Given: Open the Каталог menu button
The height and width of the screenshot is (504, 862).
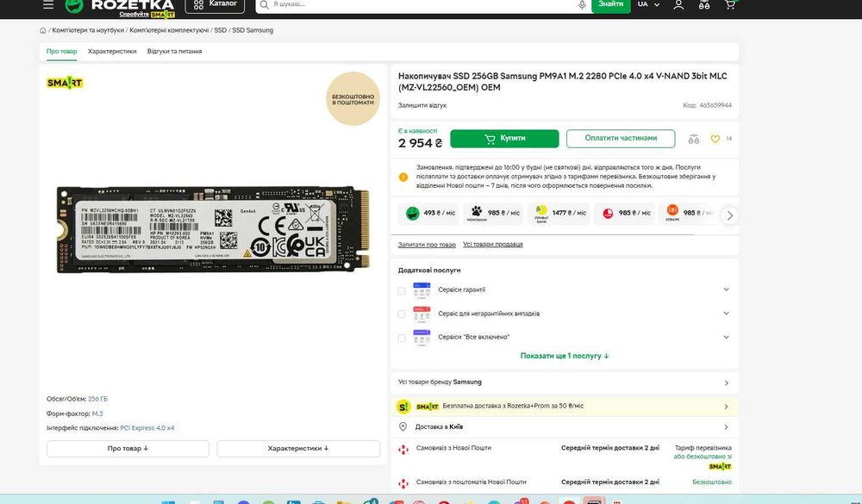Looking at the screenshot, I should tap(215, 5).
